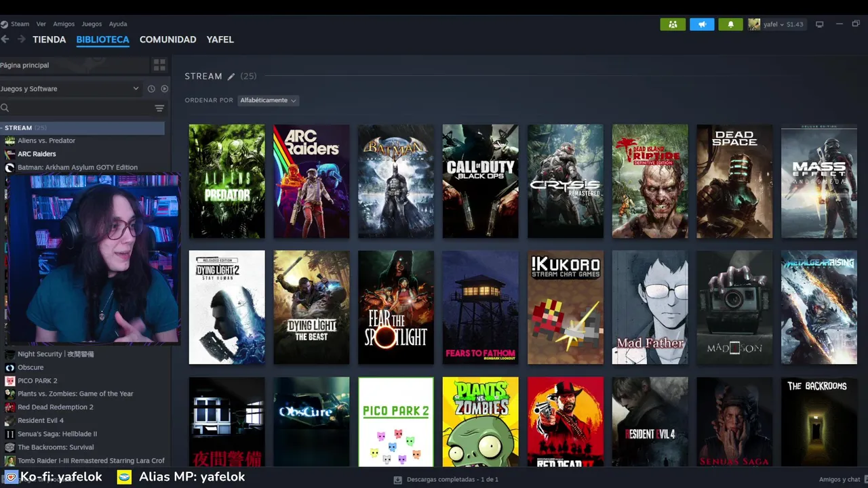
Task: Select Kukoro Stream Chat Games cover
Action: point(565,308)
